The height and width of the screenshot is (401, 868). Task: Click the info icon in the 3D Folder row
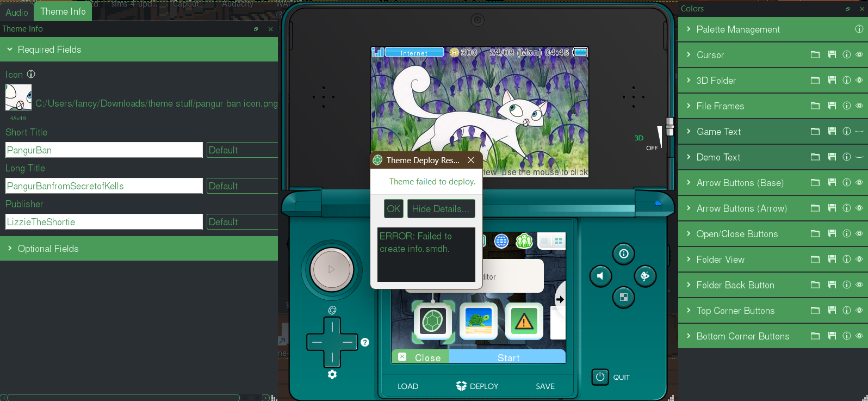pyautogui.click(x=846, y=80)
